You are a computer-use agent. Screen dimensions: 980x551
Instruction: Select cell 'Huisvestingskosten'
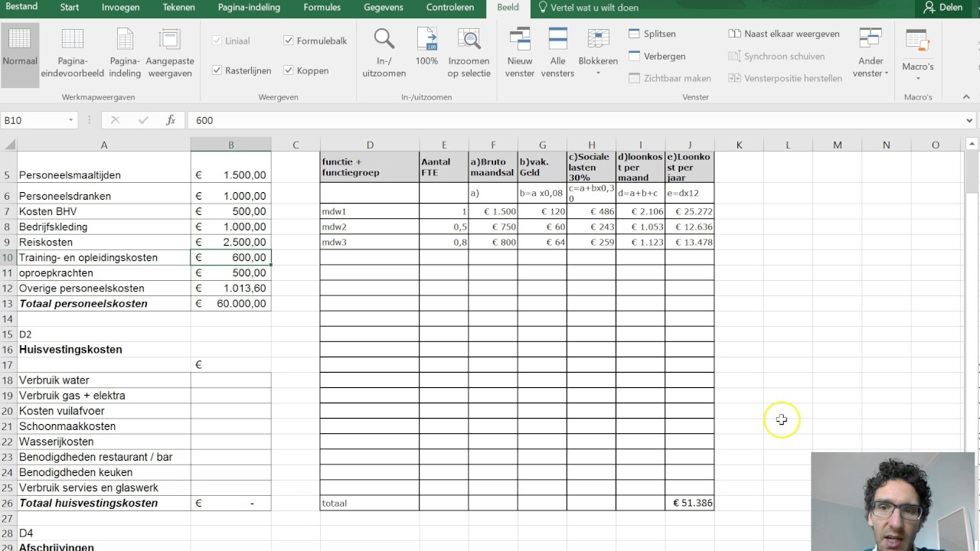104,350
